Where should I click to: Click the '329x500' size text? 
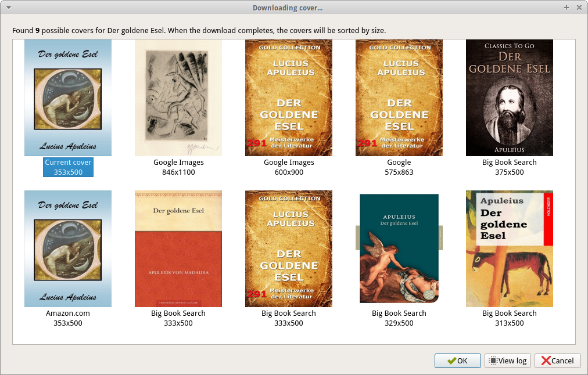(399, 323)
